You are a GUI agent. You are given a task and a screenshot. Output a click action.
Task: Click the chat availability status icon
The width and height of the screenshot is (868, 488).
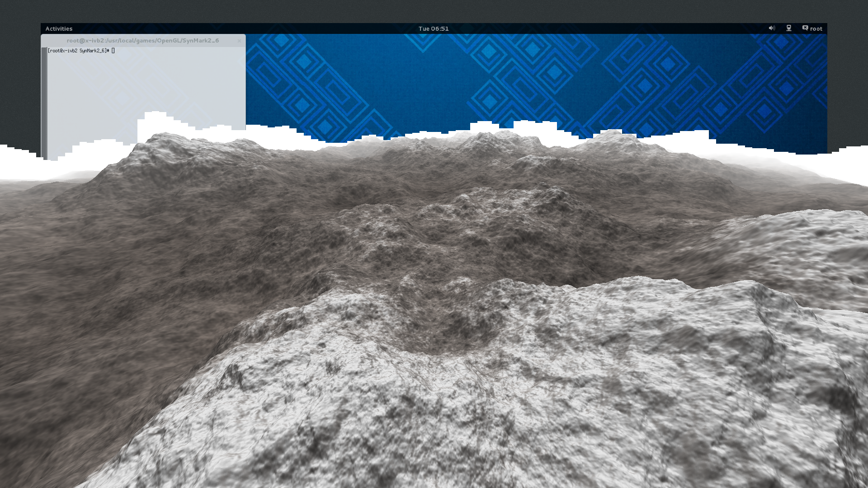[x=805, y=28]
